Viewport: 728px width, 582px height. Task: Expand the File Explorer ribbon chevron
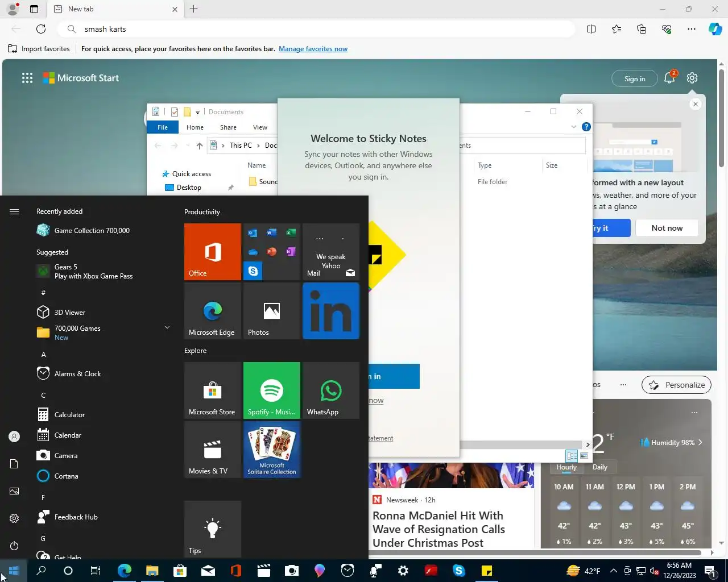pyautogui.click(x=574, y=127)
